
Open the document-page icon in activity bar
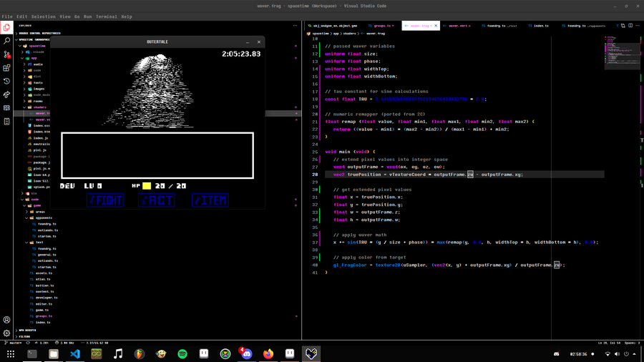tap(6, 122)
